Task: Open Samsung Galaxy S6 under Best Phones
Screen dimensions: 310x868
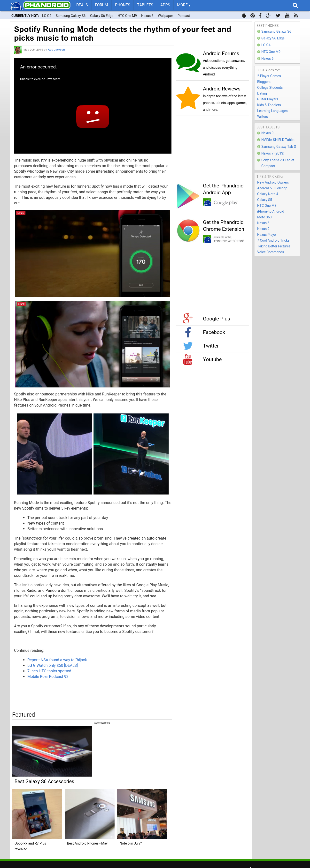Action: coord(276,32)
